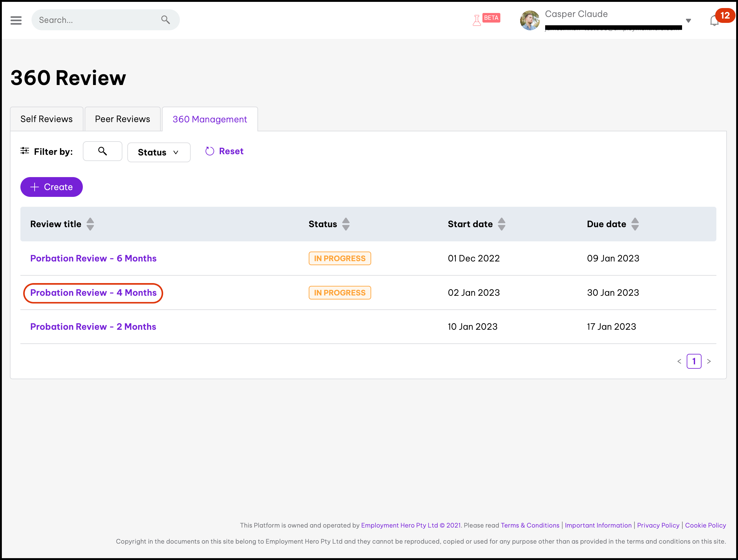Open Probation Review - 4 Months
The image size is (738, 560).
[93, 293]
